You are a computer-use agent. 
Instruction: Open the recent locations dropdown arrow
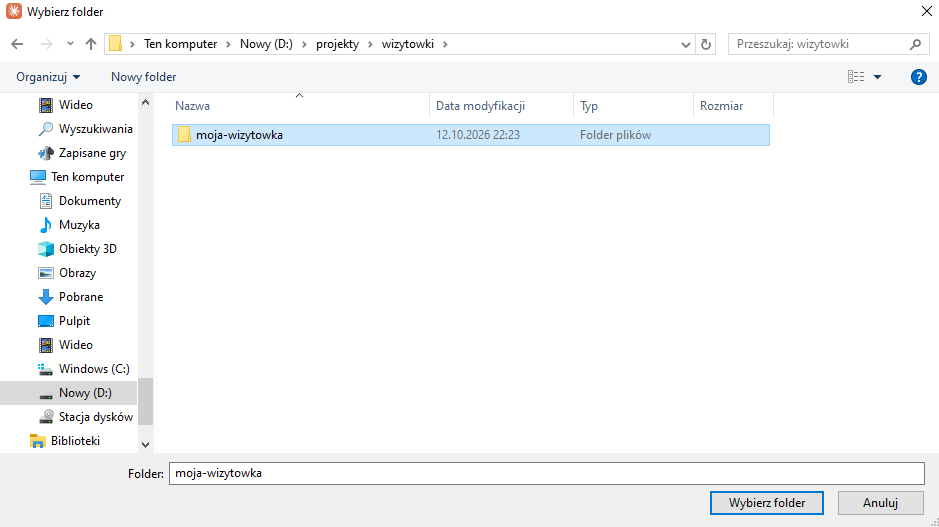70,44
